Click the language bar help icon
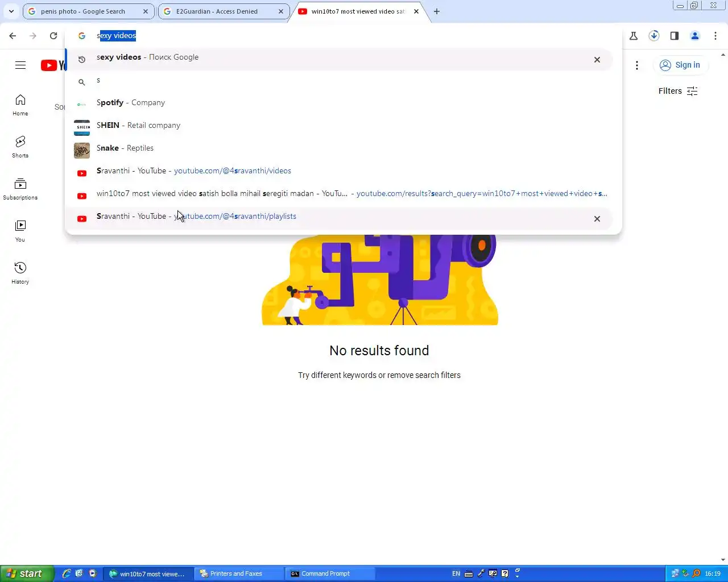728x582 pixels. click(505, 573)
